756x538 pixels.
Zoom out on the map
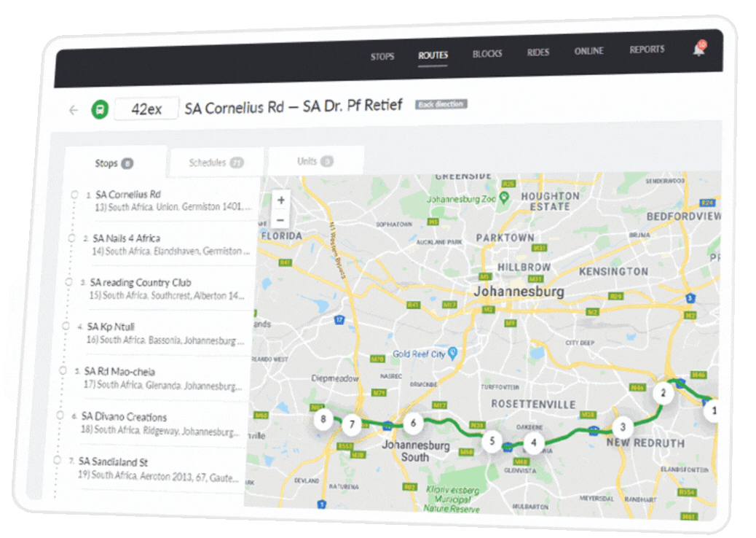[x=280, y=220]
